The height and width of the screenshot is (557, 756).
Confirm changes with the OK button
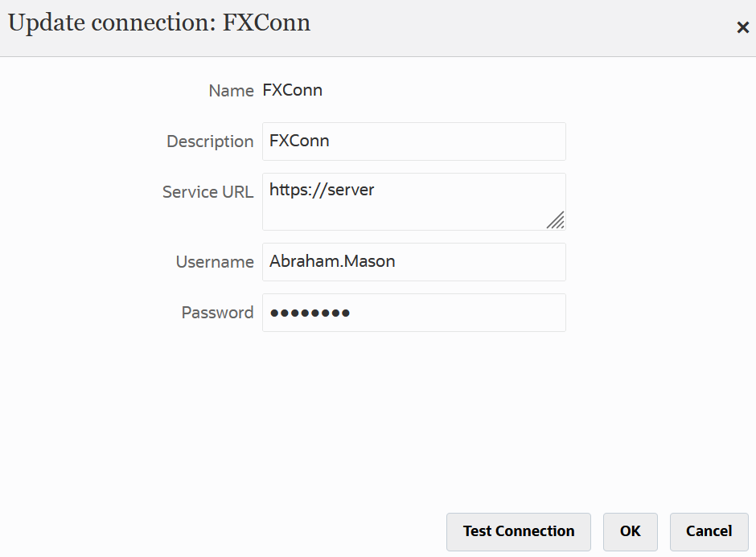[630, 531]
